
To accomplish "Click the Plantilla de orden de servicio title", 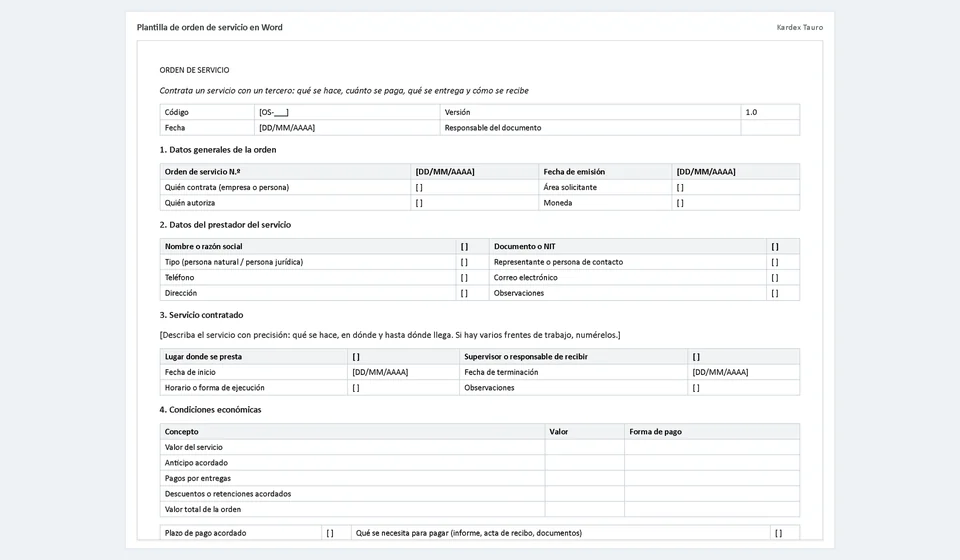I will click(209, 28).
